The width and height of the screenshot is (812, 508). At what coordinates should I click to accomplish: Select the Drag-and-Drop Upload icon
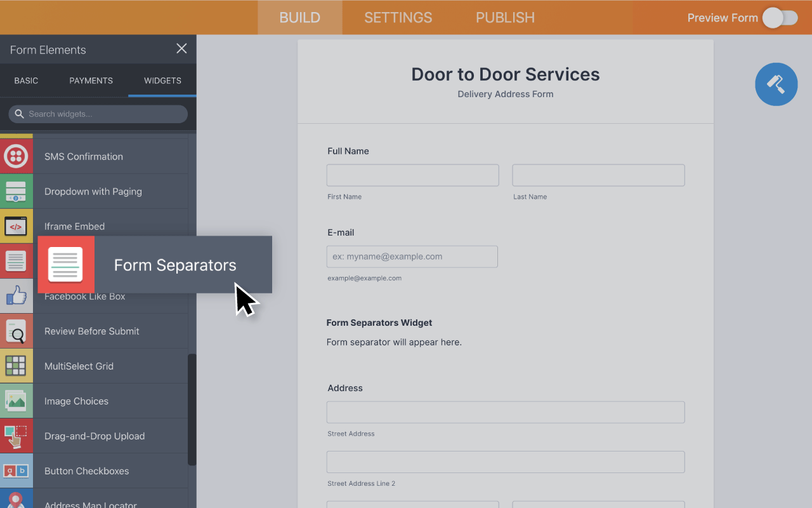click(16, 436)
